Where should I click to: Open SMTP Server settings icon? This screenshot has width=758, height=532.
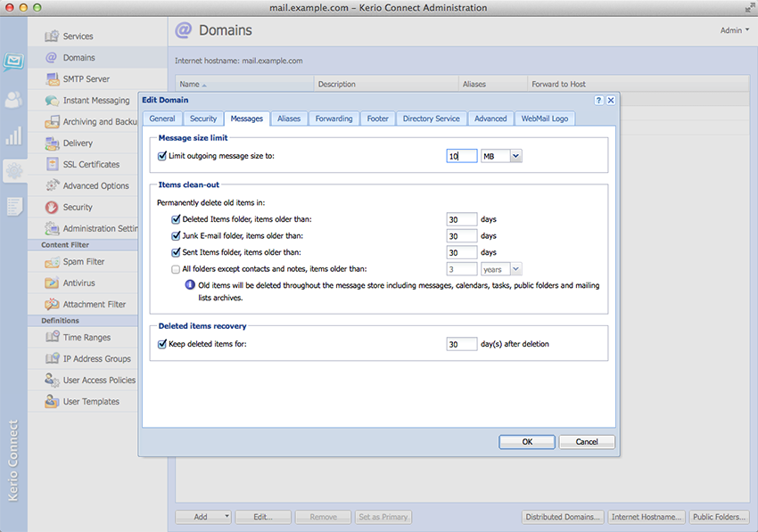51,79
